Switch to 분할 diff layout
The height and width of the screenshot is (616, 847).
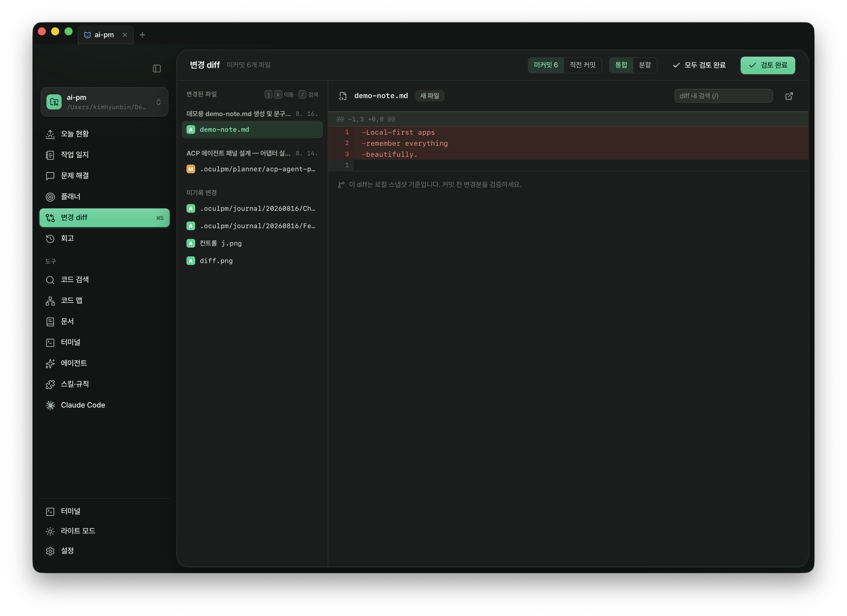pyautogui.click(x=645, y=65)
